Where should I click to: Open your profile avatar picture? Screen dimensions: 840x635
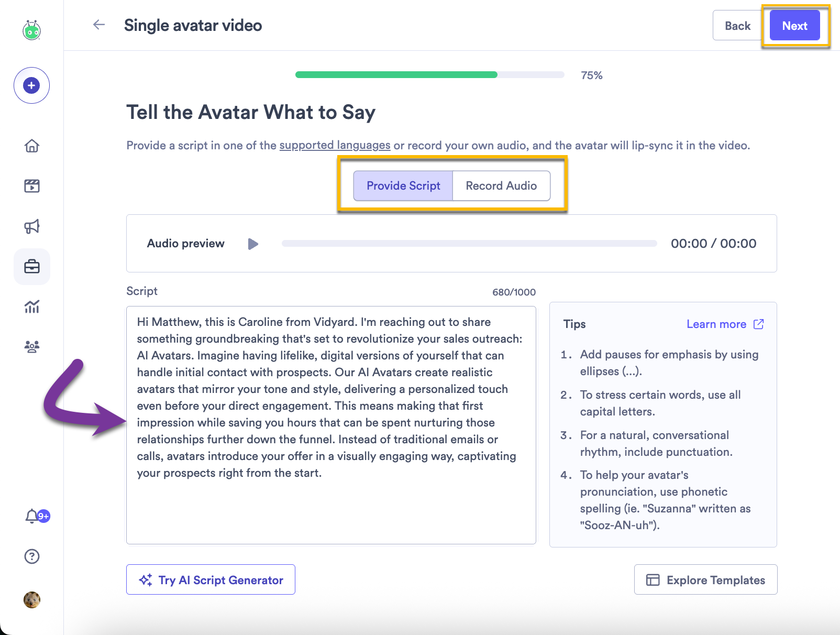[x=31, y=600]
